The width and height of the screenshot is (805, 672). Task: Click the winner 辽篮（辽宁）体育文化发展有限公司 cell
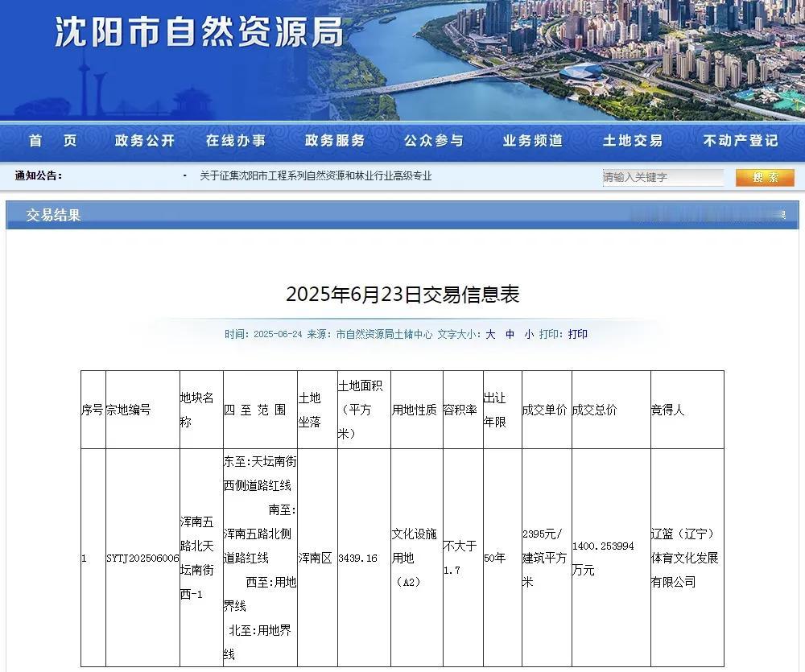click(687, 558)
